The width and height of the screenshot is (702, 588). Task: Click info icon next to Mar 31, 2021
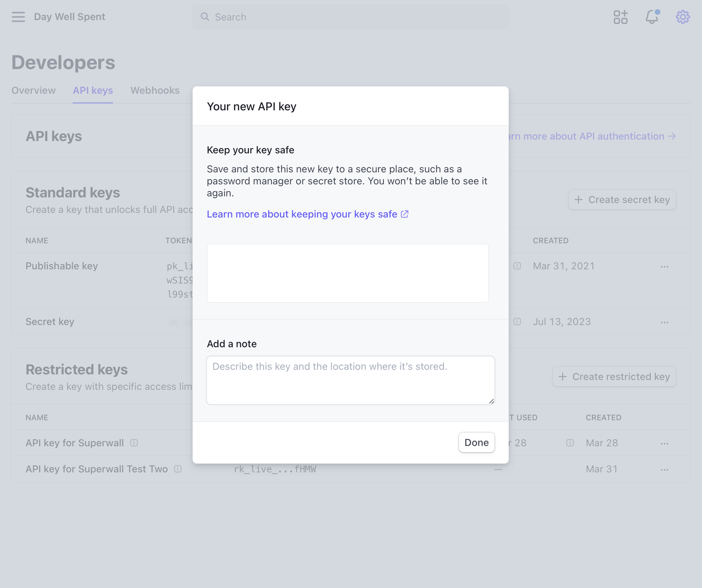(x=517, y=266)
